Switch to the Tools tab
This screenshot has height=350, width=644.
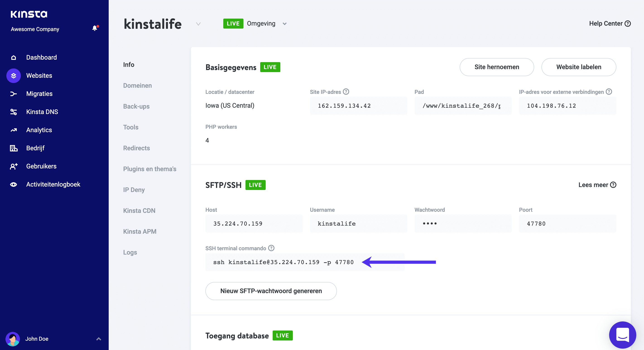[131, 127]
